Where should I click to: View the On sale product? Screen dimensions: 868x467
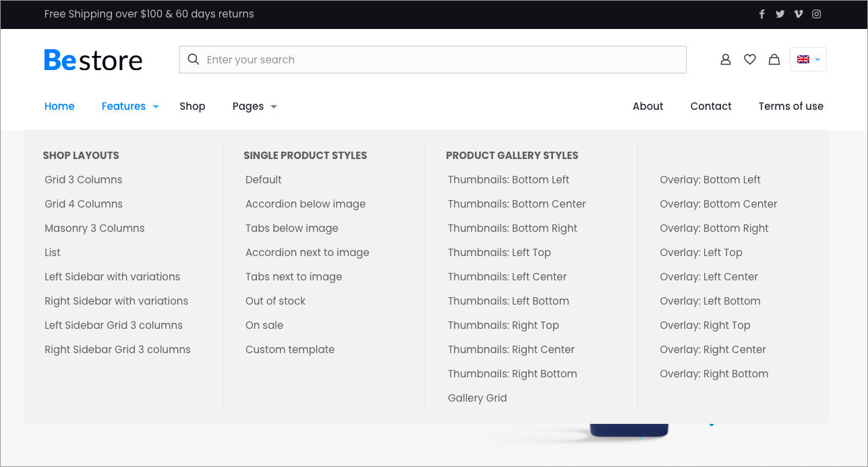click(264, 325)
